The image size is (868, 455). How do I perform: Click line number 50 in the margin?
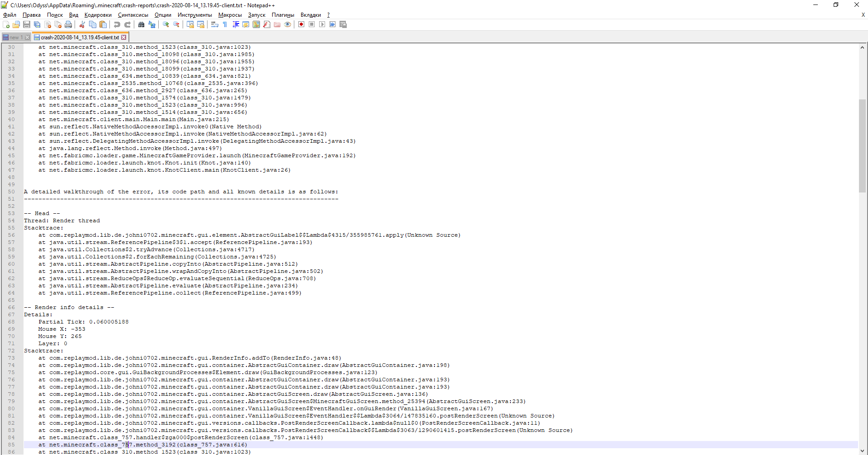(x=11, y=192)
